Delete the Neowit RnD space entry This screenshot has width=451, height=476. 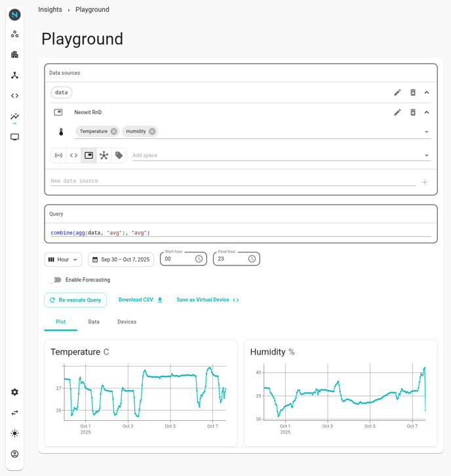tap(413, 112)
